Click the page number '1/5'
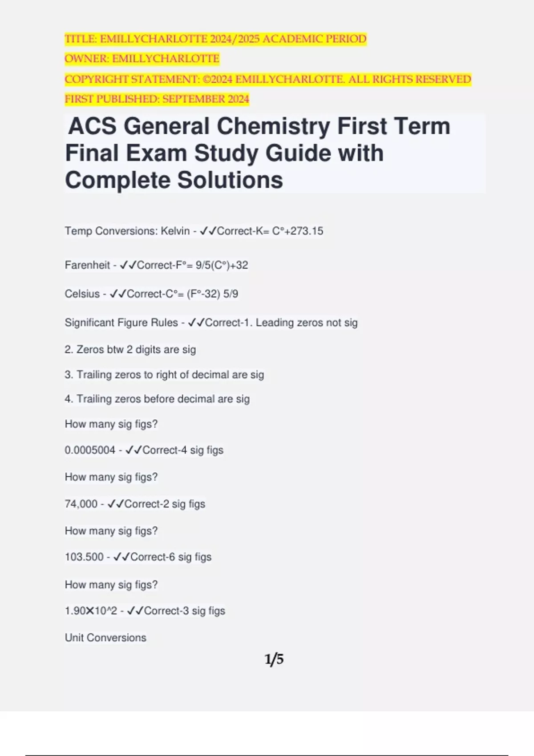This screenshot has height=756, width=534. point(274,659)
